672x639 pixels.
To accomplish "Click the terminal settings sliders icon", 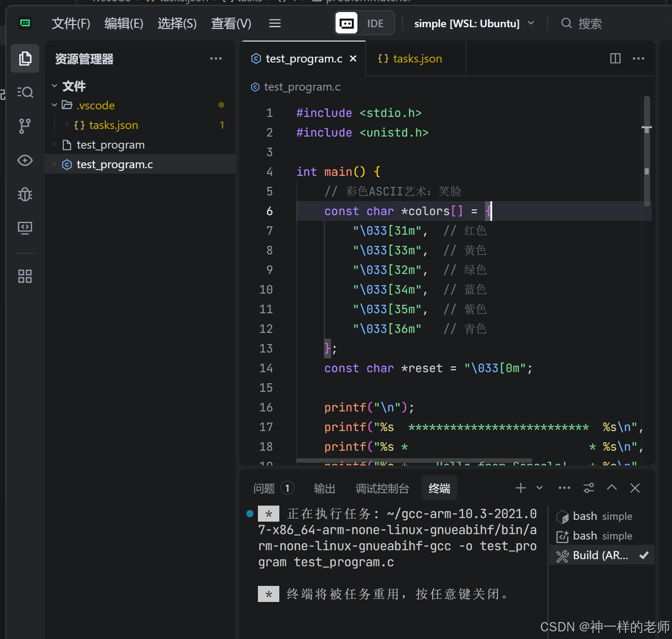I will click(x=589, y=488).
